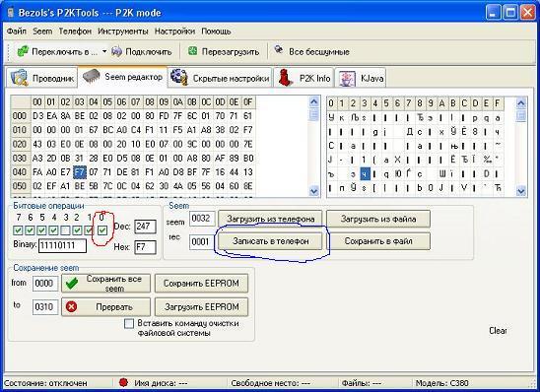This screenshot has width=540, height=392.
Task: Click the Binary field 11110111
Action: point(62,245)
